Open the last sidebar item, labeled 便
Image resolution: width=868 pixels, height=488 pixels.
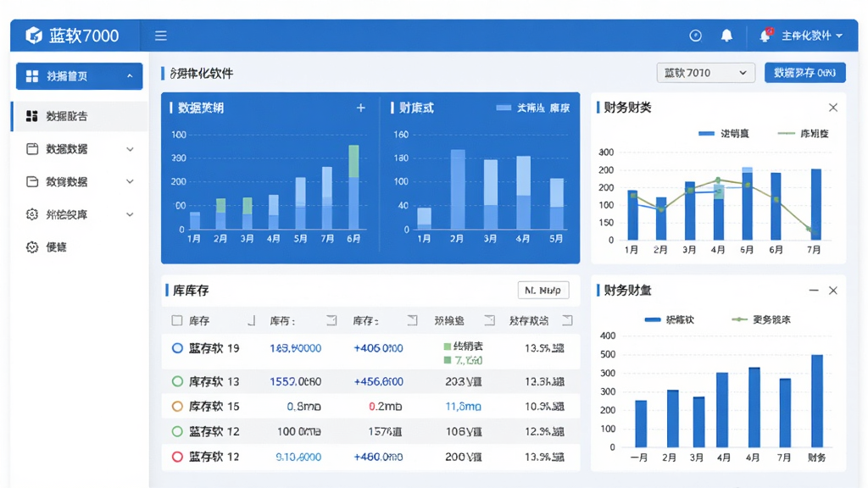pos(79,247)
